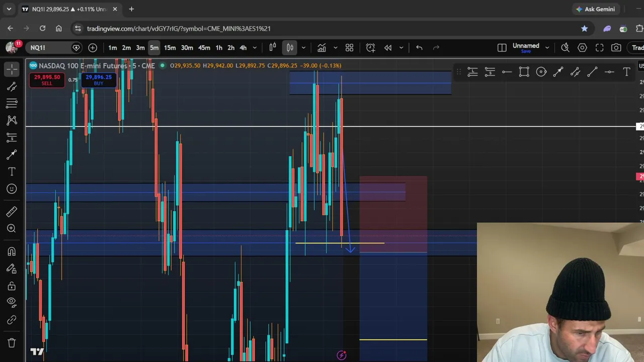Open indicator templates grid

point(349,48)
